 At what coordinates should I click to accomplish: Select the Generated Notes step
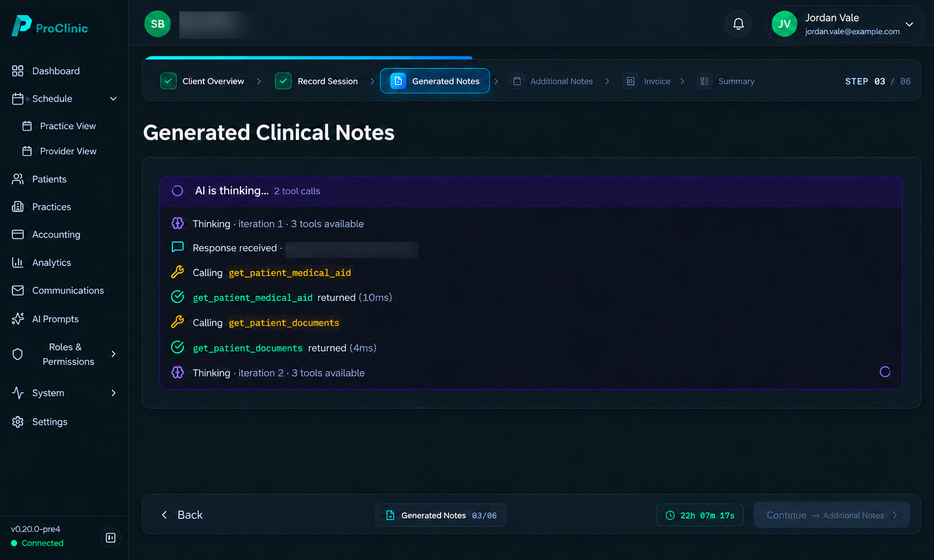click(435, 81)
